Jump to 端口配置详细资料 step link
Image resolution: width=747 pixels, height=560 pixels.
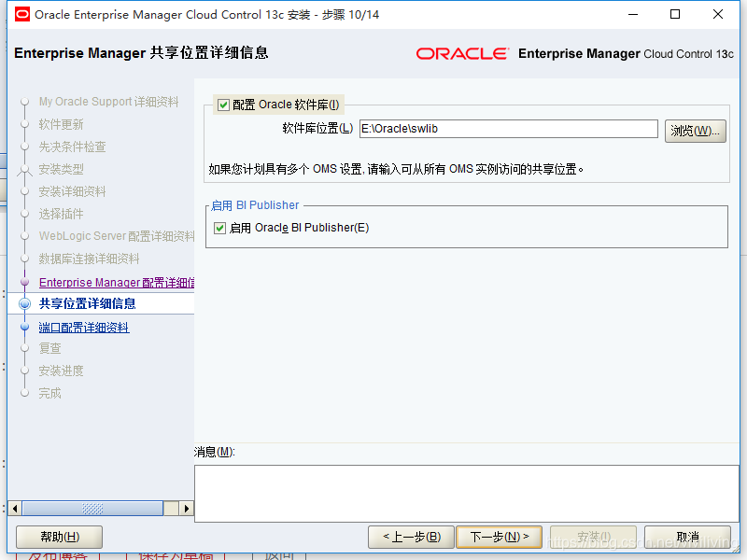pyautogui.click(x=84, y=328)
